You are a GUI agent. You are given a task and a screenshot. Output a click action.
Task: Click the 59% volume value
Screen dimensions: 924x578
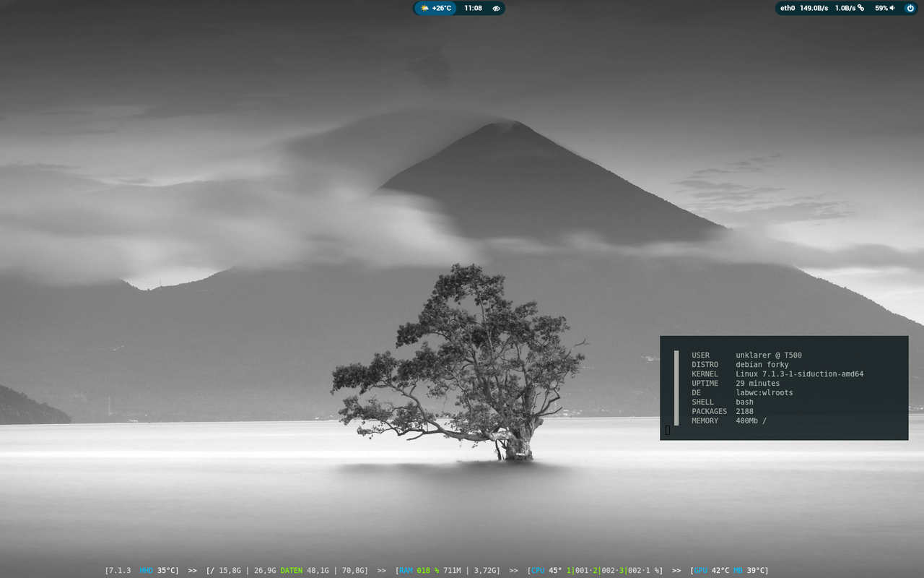881,8
